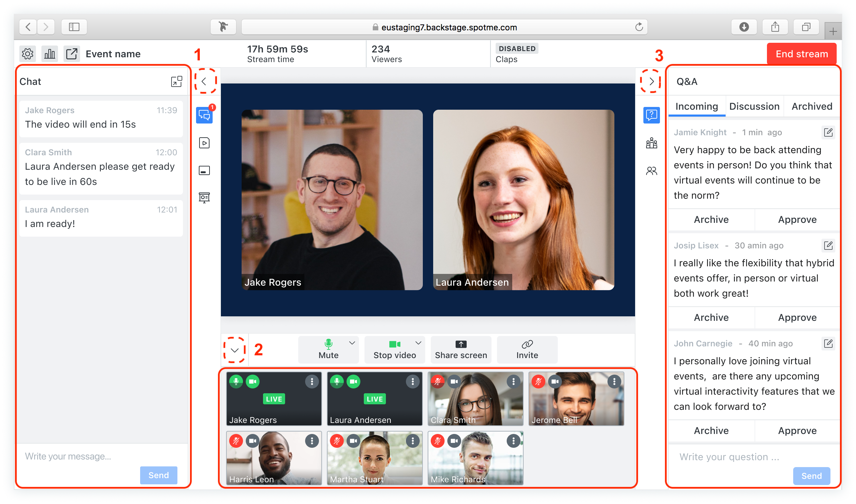Send the chat message
The height and width of the screenshot is (504, 856).
(x=159, y=475)
